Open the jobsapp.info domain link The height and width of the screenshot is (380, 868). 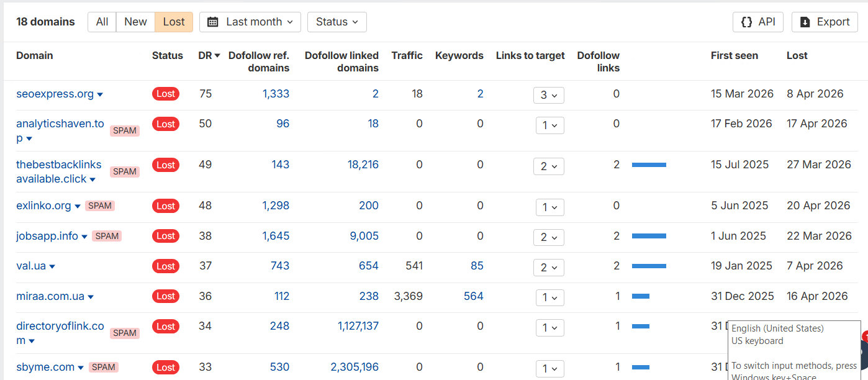point(47,236)
